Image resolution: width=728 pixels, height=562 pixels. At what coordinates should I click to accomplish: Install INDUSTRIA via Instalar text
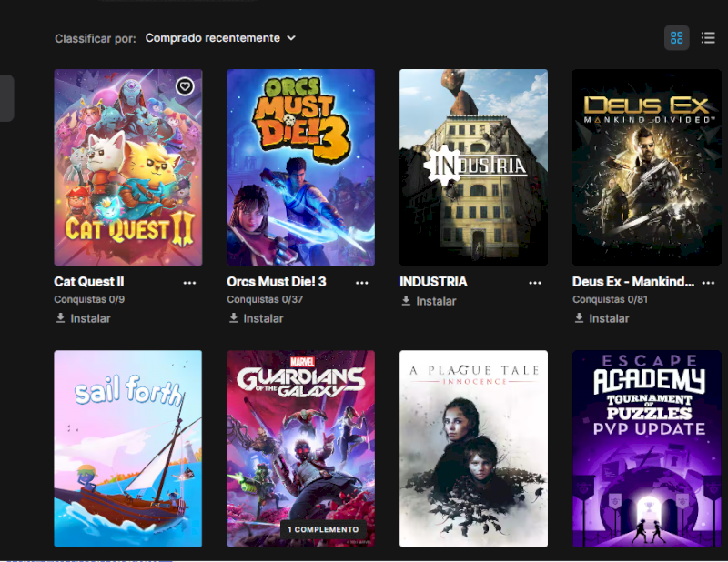(x=436, y=301)
